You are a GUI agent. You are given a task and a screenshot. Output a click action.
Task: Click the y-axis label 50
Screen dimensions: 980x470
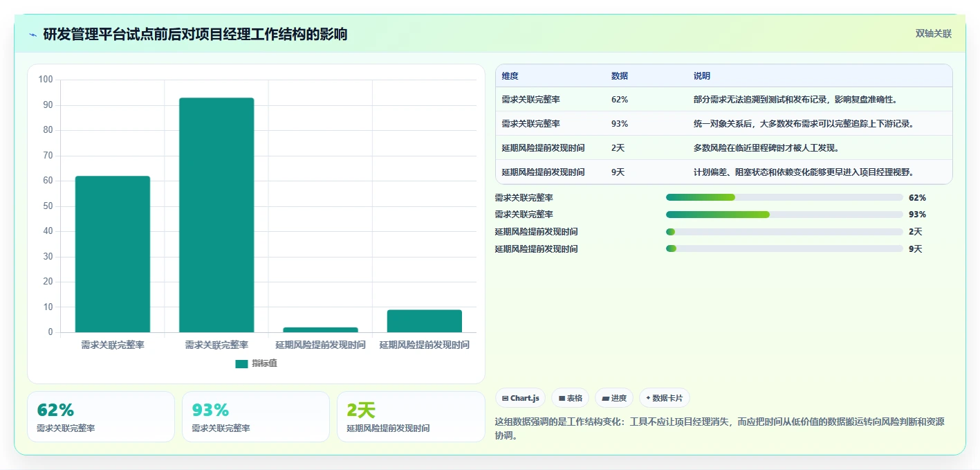(48, 206)
